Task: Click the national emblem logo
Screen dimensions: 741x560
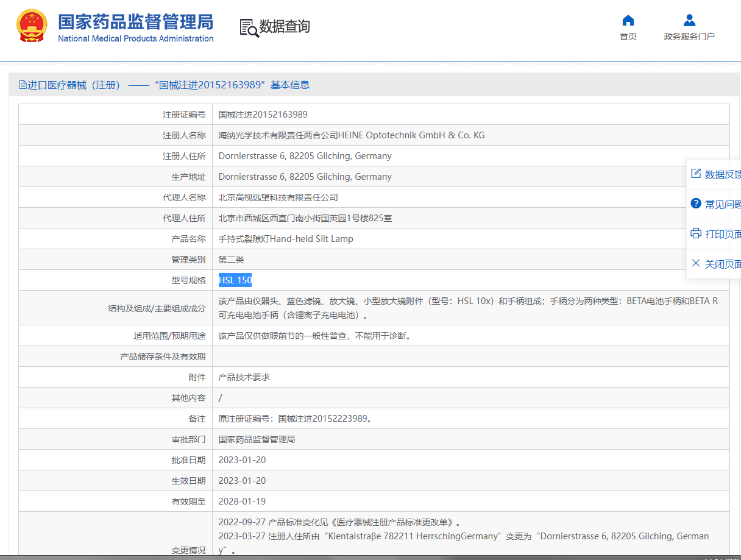Action: (x=32, y=25)
